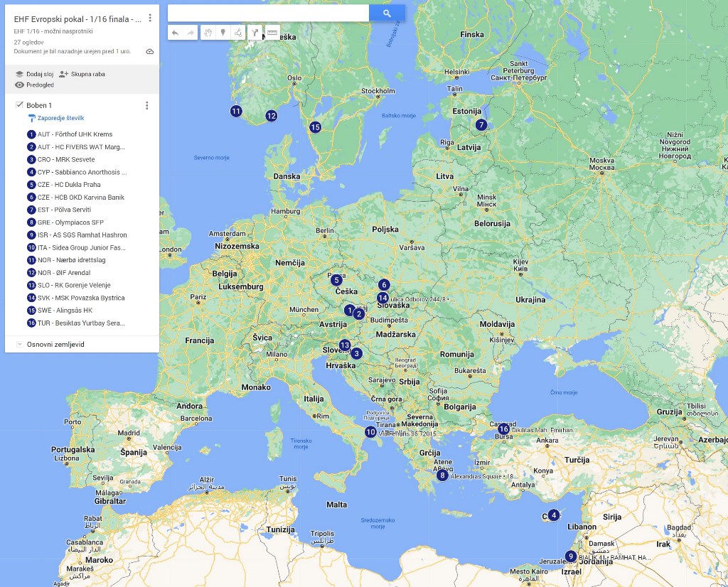Open Skupna raba sharing option
The height and width of the screenshot is (587, 728).
coord(82,74)
